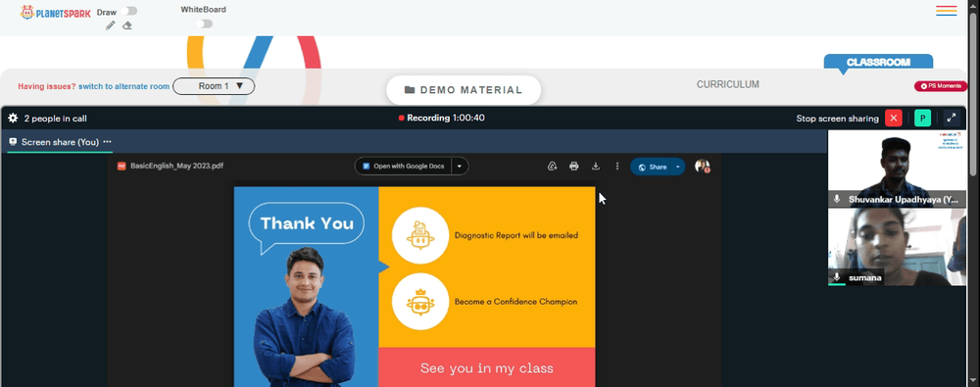
Task: Click the PS Moments button
Action: [x=941, y=86]
